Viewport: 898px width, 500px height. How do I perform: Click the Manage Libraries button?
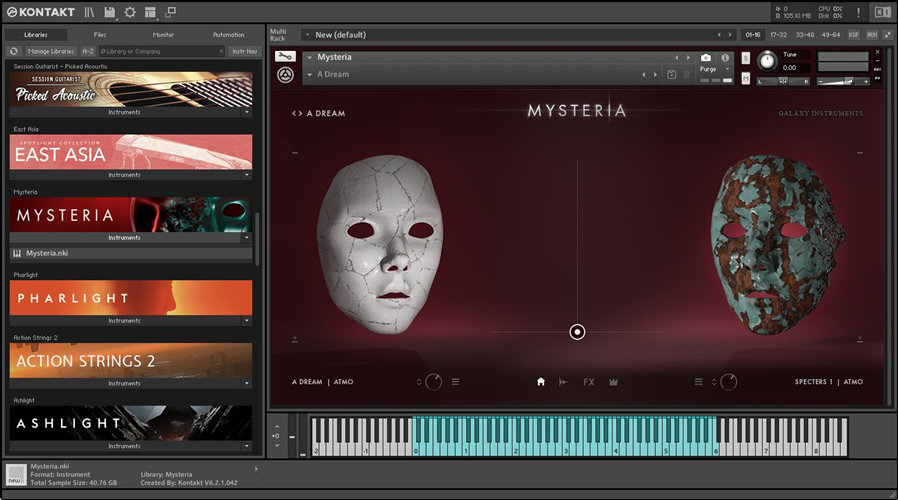pyautogui.click(x=51, y=50)
